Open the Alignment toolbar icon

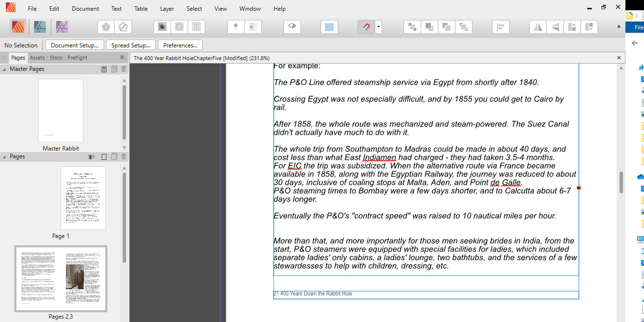[501, 27]
